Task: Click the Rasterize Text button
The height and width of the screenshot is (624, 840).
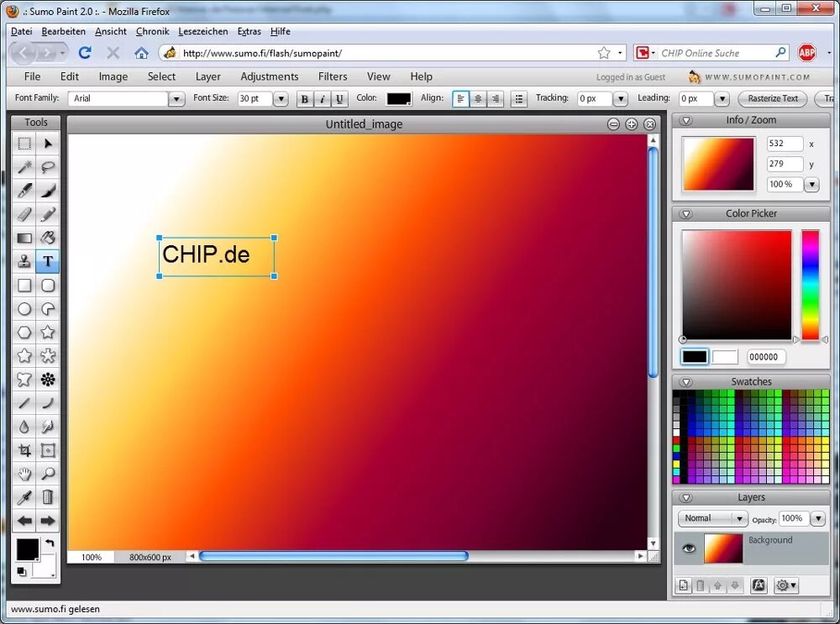Action: (773, 98)
